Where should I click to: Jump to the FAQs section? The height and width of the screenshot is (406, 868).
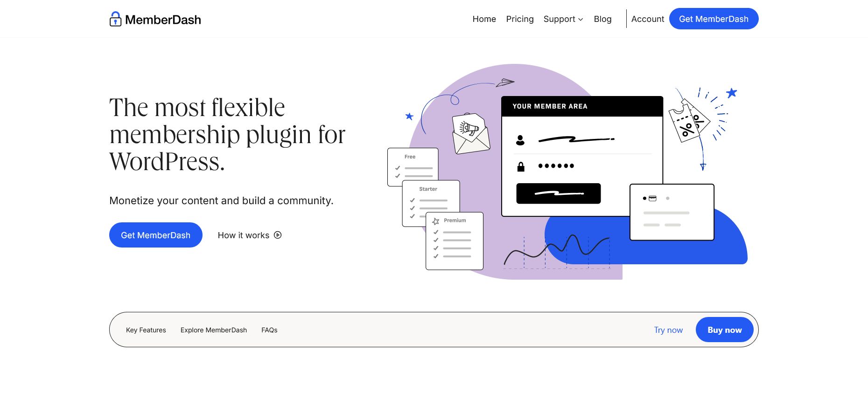click(x=269, y=330)
